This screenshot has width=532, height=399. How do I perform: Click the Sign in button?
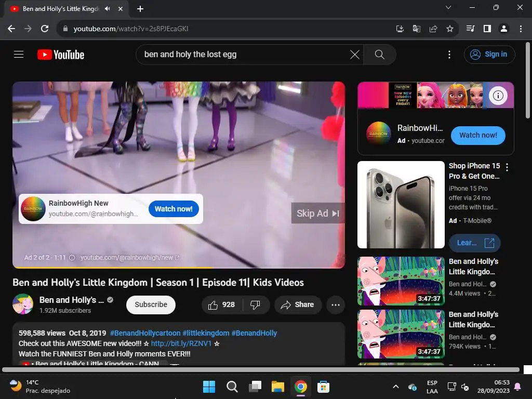click(x=489, y=54)
